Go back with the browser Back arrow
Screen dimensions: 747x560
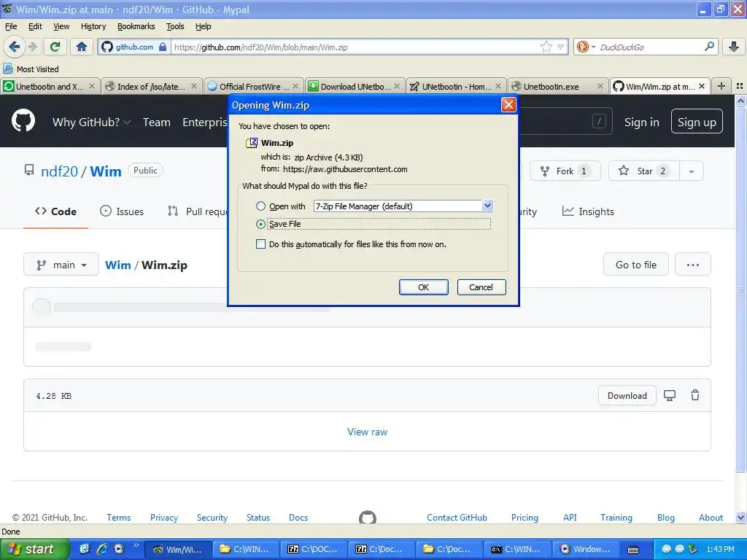14,47
